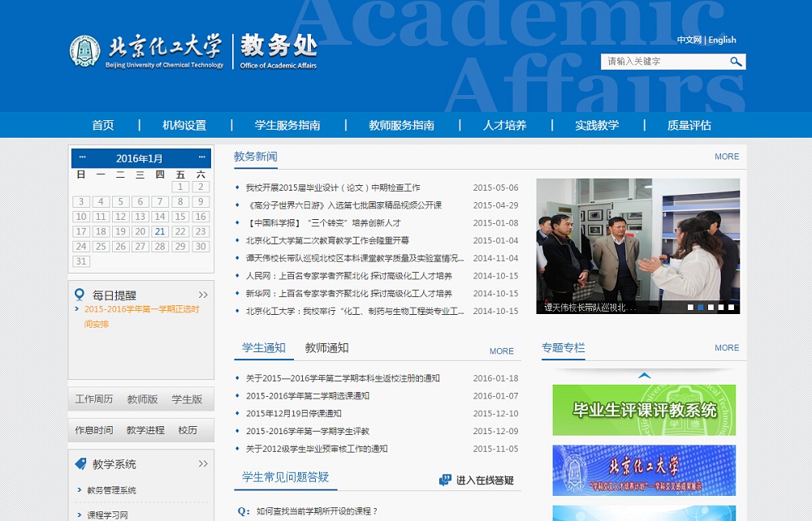Click the 教务处 Office of Academic Affairs title
The image size is (812, 521).
click(279, 51)
